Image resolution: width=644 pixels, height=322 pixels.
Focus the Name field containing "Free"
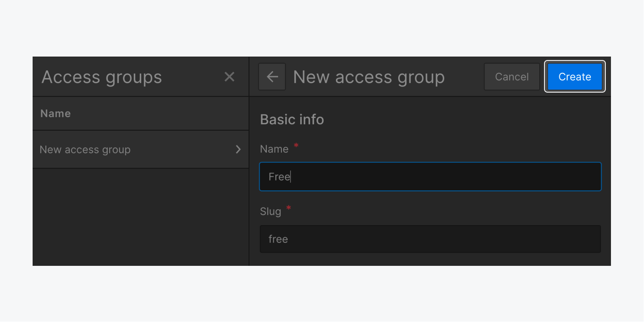pos(430,177)
